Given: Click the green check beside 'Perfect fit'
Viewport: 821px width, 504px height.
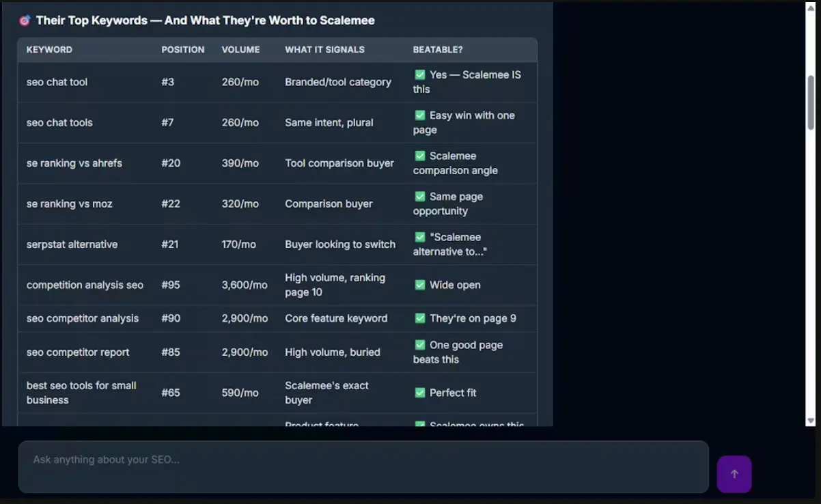Looking at the screenshot, I should tap(420, 393).
